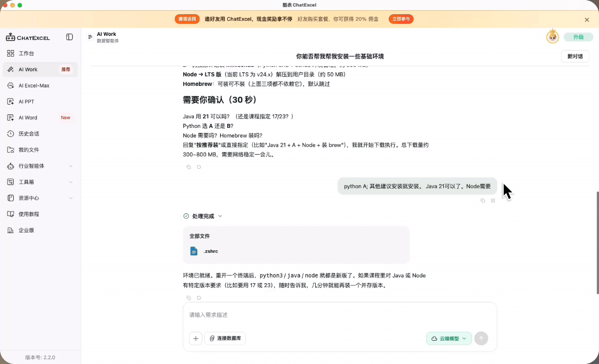This screenshot has width=599, height=364.
Task: Edit the user message 'python A'
Action: click(x=493, y=201)
